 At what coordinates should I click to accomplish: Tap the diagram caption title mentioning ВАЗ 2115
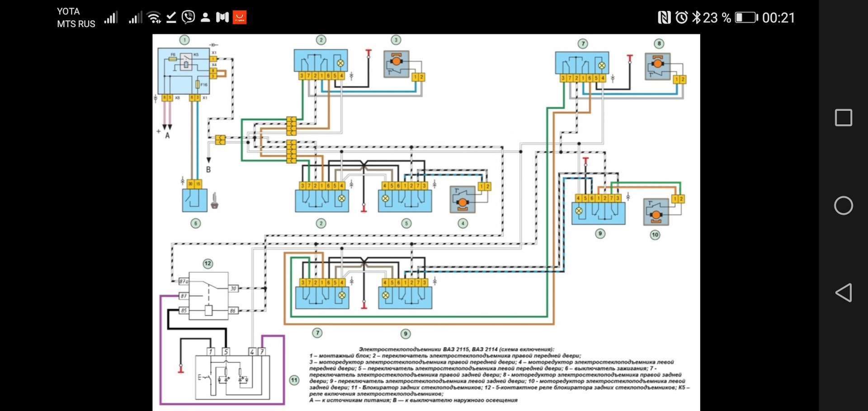coord(456,349)
